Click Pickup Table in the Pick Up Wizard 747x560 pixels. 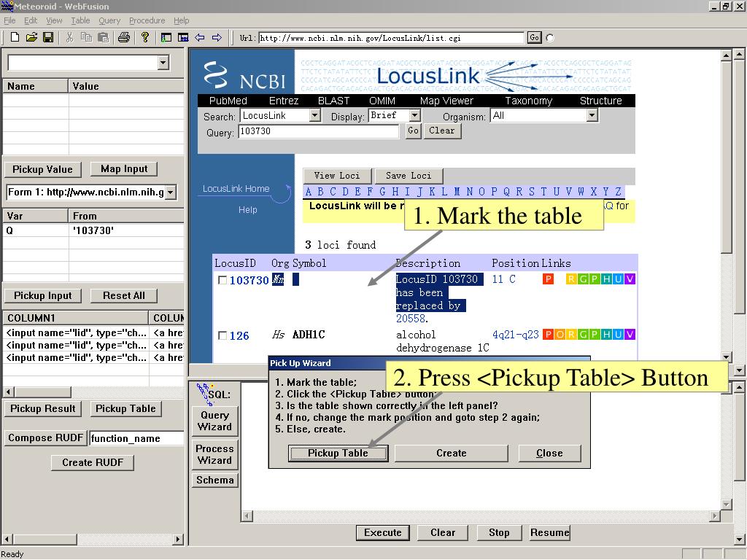(338, 453)
